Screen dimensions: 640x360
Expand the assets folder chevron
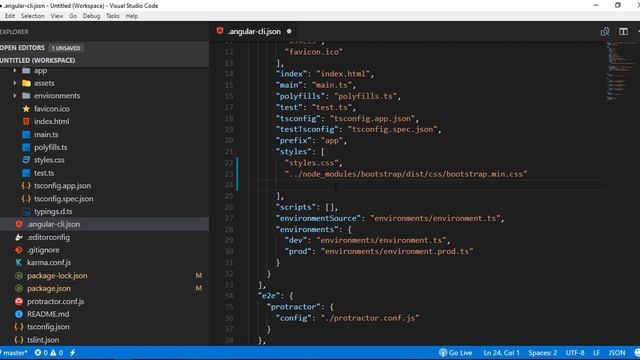15,83
